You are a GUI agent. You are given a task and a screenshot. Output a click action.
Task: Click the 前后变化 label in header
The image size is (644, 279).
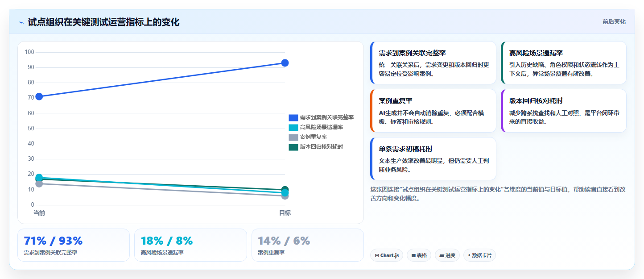614,21
